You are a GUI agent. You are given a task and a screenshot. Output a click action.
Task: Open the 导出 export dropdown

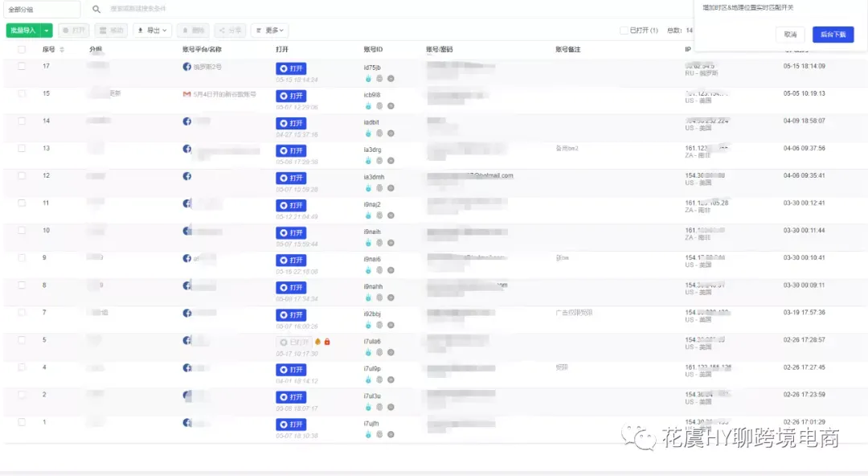[x=152, y=31]
